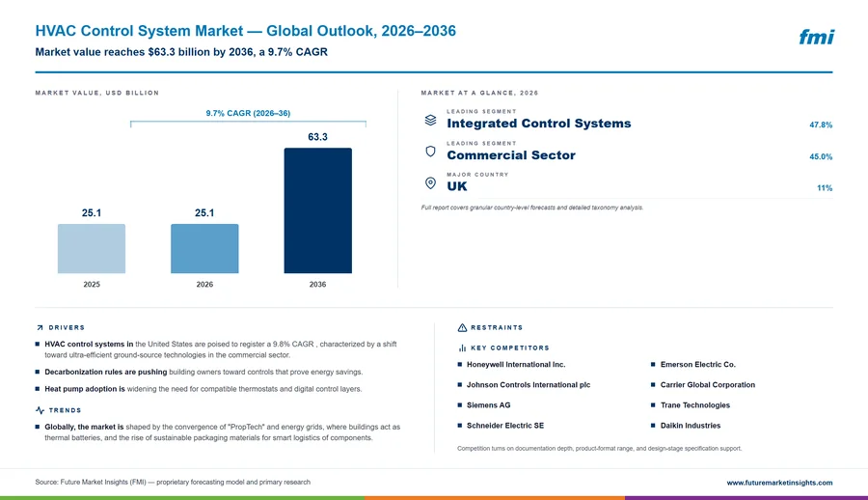Click the 2036 axis label
Viewport: 868px width, 500px height.
pos(317,285)
